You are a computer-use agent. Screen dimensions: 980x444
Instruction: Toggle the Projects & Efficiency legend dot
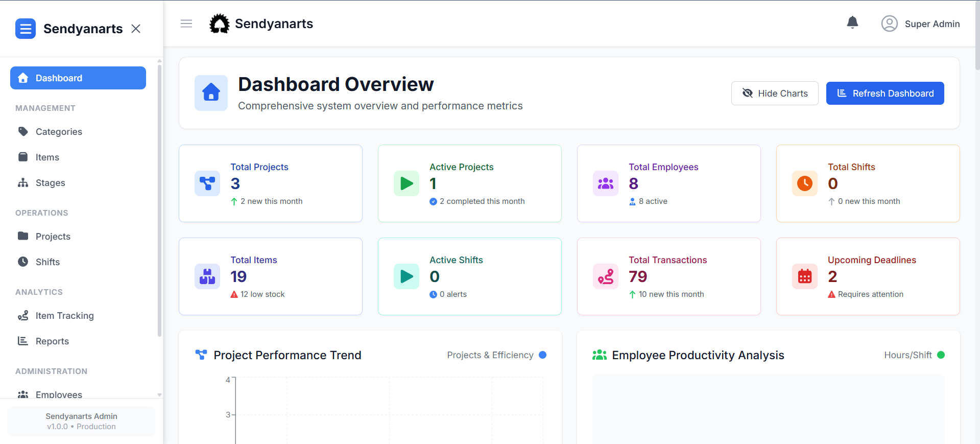pyautogui.click(x=543, y=355)
